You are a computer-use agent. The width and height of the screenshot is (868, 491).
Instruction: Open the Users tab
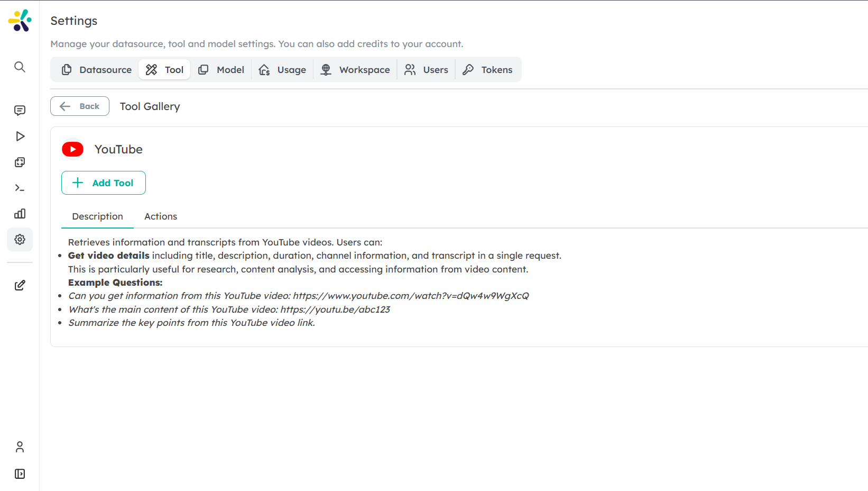click(x=426, y=70)
